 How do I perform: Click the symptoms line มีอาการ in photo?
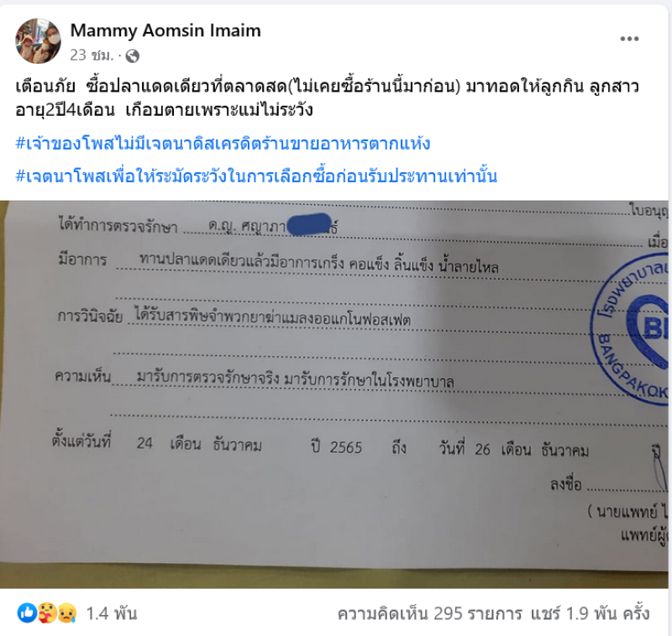coord(279,261)
